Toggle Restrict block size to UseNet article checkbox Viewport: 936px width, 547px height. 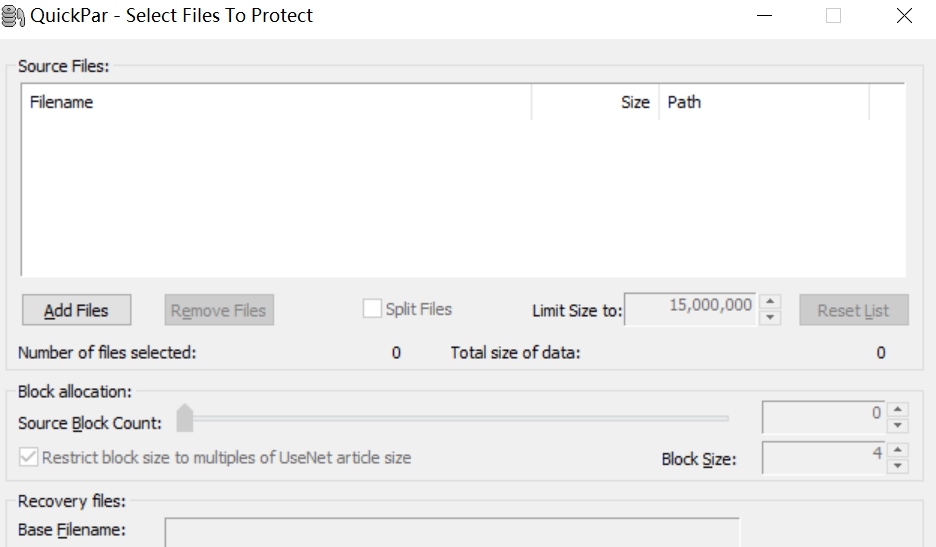(x=28, y=457)
